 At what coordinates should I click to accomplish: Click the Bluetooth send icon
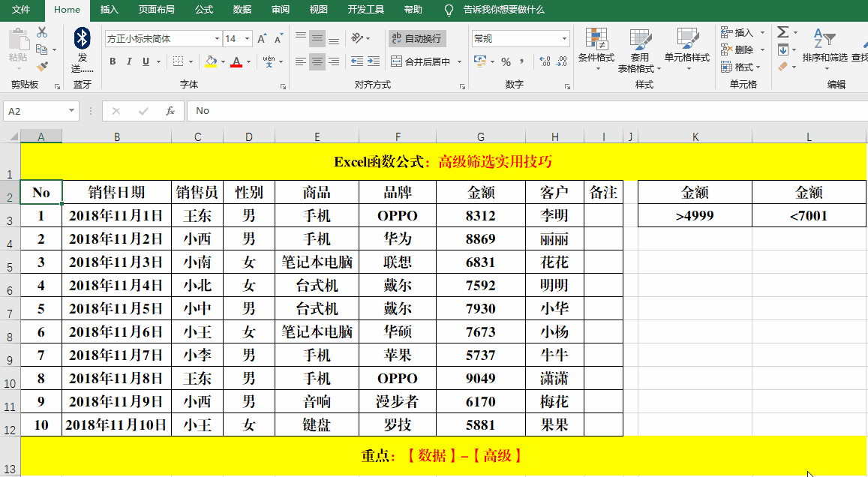click(83, 37)
